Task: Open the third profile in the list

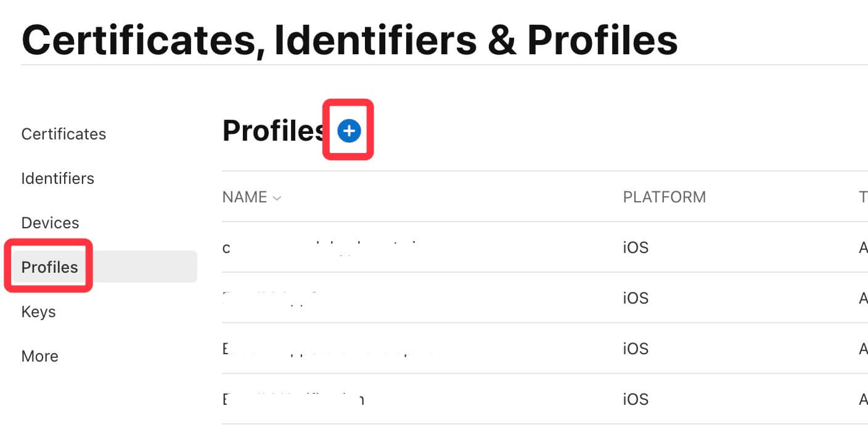Action: (x=333, y=349)
